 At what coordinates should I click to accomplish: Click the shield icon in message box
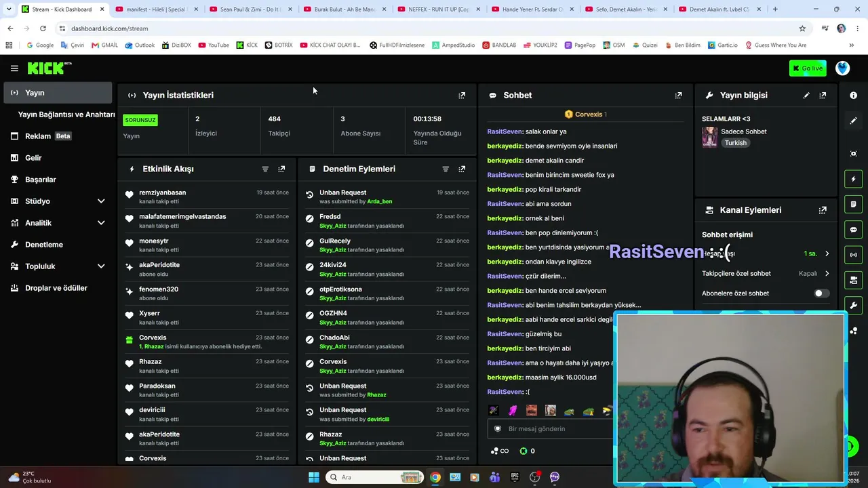coord(498,429)
